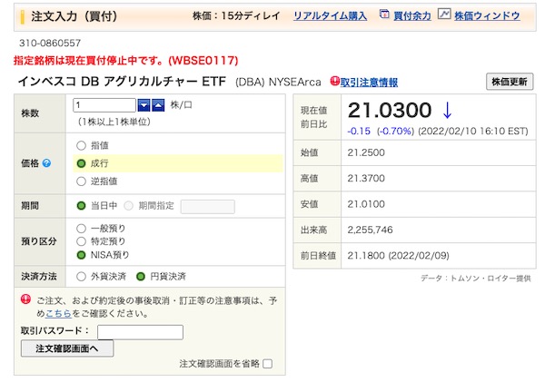Viewport: 545px width, 392px height.
Task: Click the 買付余力 calculator icon
Action: [384, 15]
